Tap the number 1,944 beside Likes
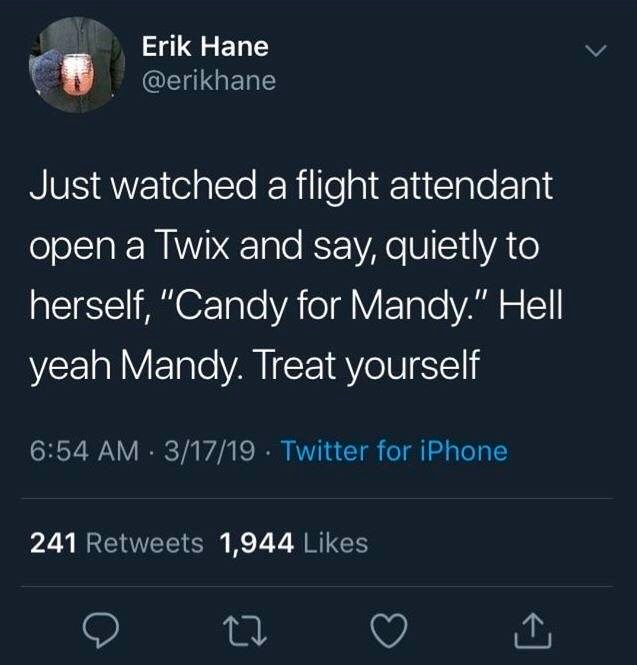 pos(256,544)
